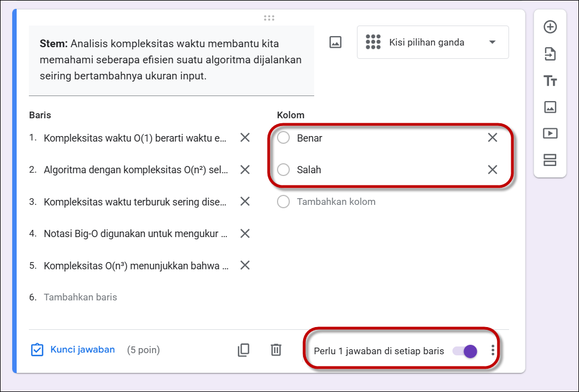Insert an image next to the question stem
Image resolution: width=579 pixels, height=392 pixels.
pos(336,42)
